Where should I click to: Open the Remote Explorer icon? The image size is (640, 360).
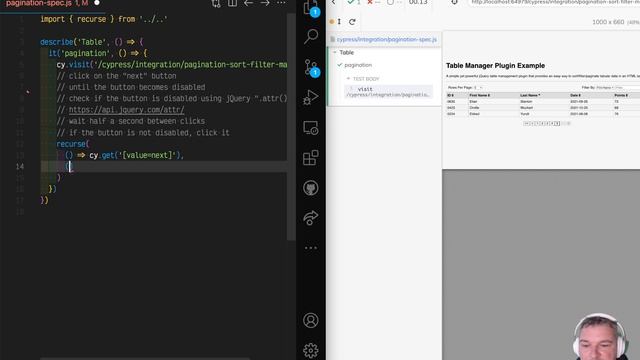[x=311, y=128]
